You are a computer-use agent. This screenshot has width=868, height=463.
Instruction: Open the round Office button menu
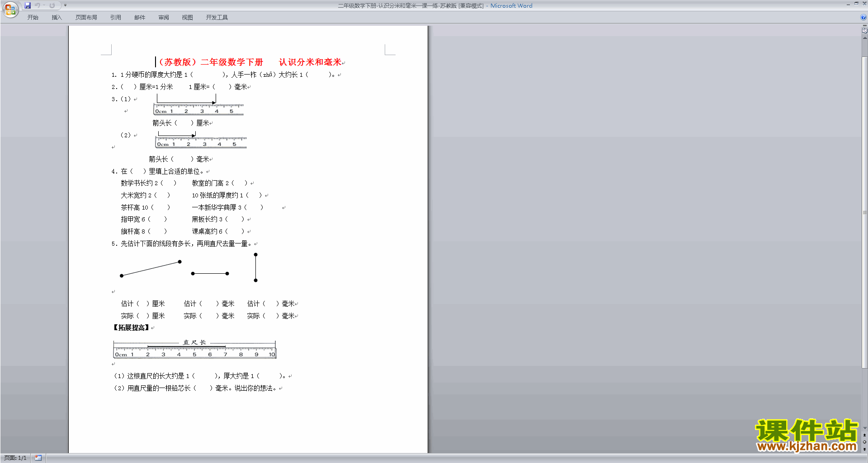(x=10, y=9)
